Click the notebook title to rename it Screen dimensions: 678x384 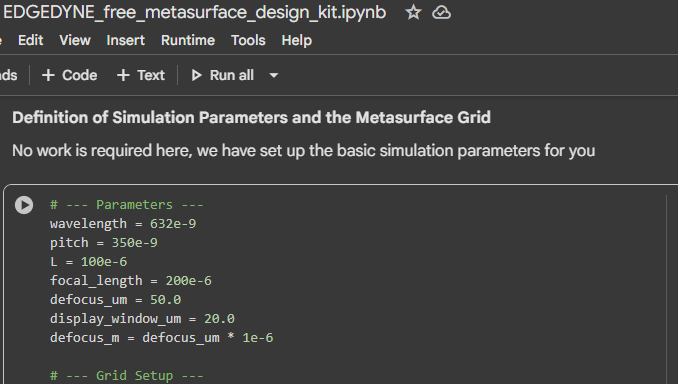tap(194, 13)
